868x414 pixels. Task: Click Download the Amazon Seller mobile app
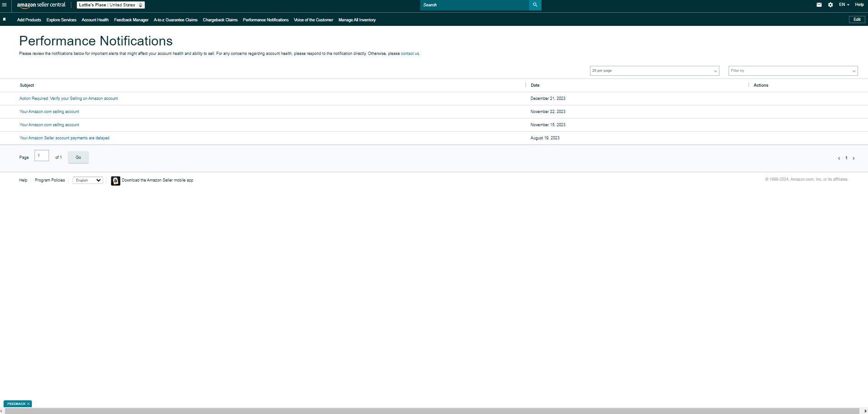158,180
